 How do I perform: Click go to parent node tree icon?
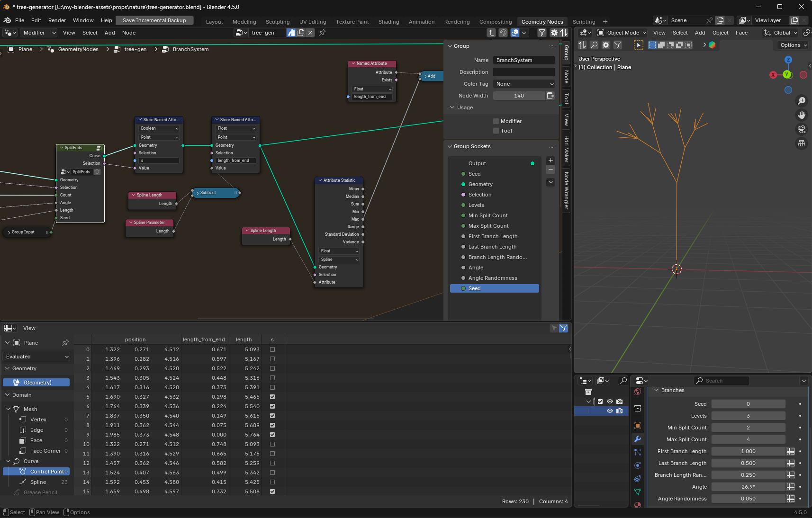491,33
